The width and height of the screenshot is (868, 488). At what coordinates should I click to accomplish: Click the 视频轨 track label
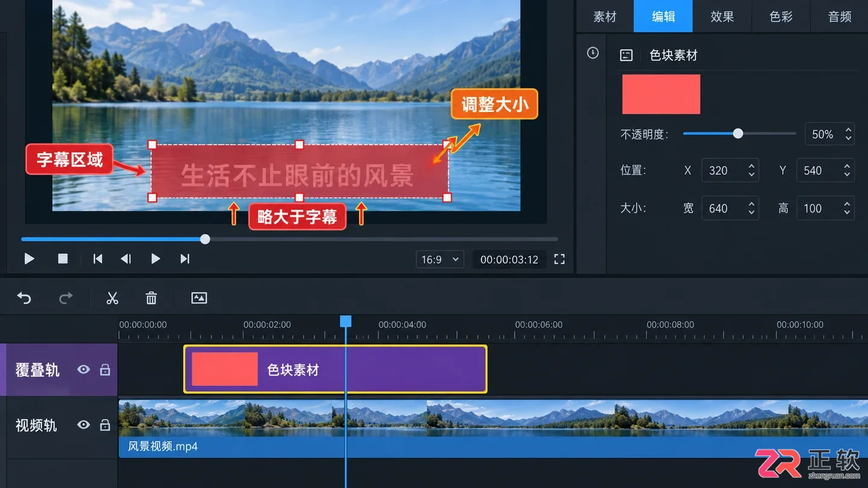[x=36, y=425]
